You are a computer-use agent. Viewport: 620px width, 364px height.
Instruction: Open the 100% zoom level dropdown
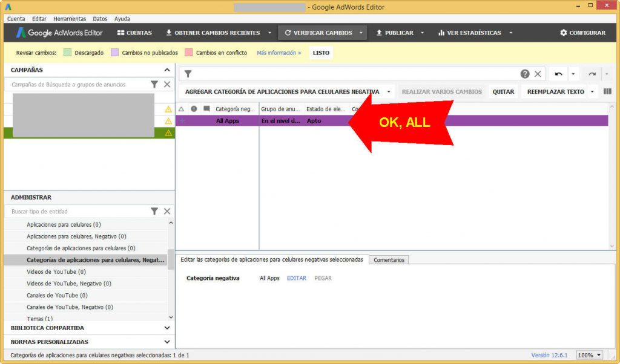coord(589,355)
